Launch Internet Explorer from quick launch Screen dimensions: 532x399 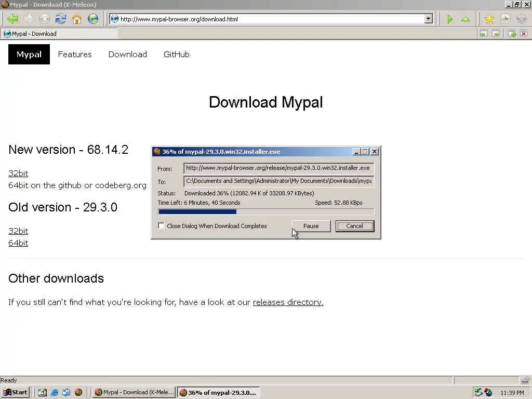[54, 393]
